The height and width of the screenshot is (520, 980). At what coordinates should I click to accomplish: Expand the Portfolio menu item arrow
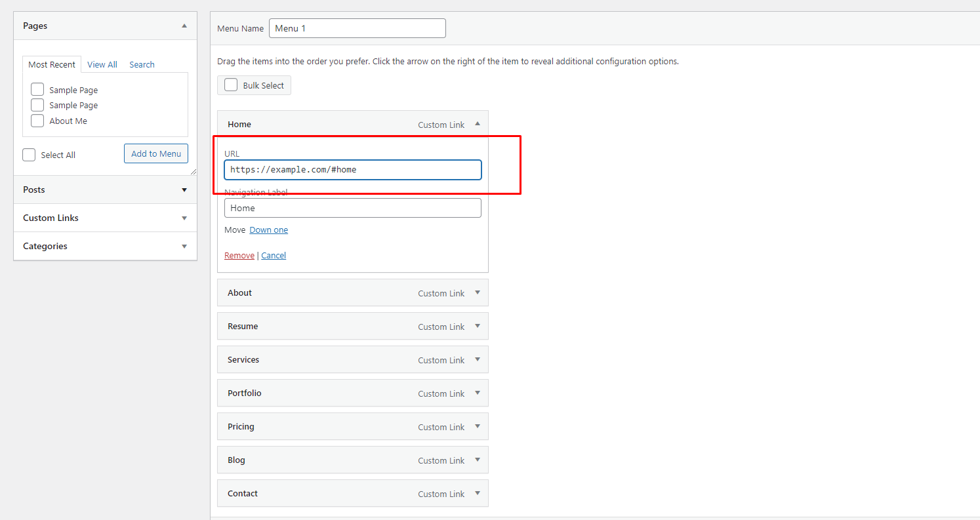[477, 393]
